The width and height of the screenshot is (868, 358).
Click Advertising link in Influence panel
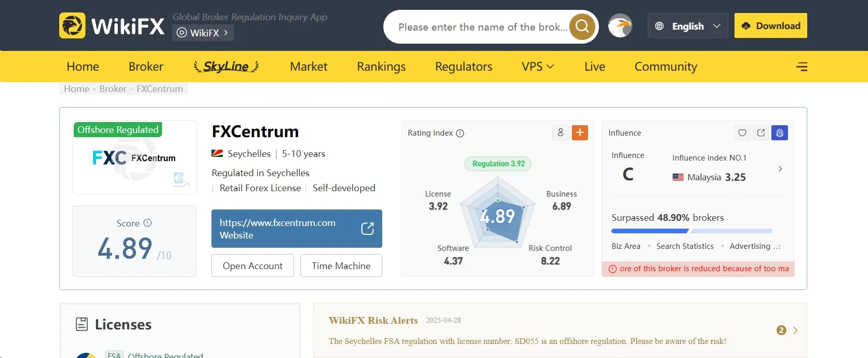(750, 246)
